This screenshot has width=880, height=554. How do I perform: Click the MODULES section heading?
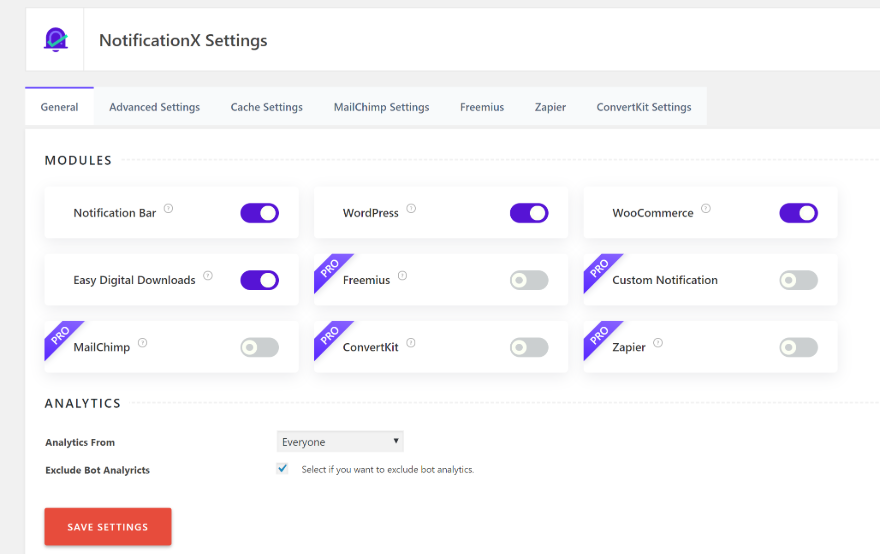(78, 161)
